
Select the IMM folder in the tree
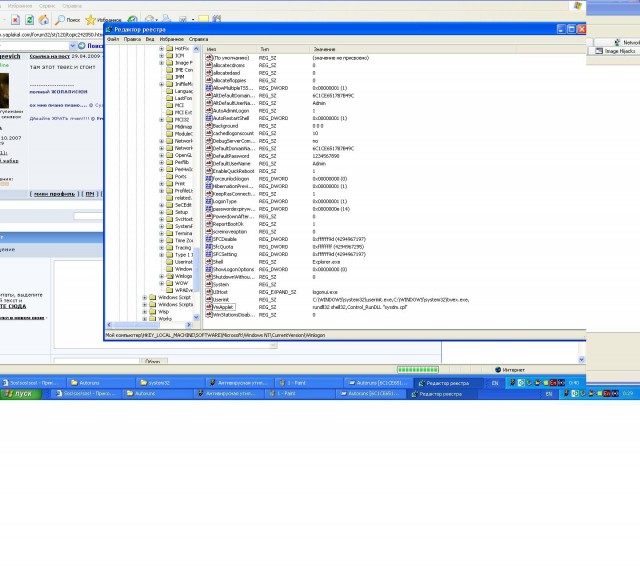(180, 77)
